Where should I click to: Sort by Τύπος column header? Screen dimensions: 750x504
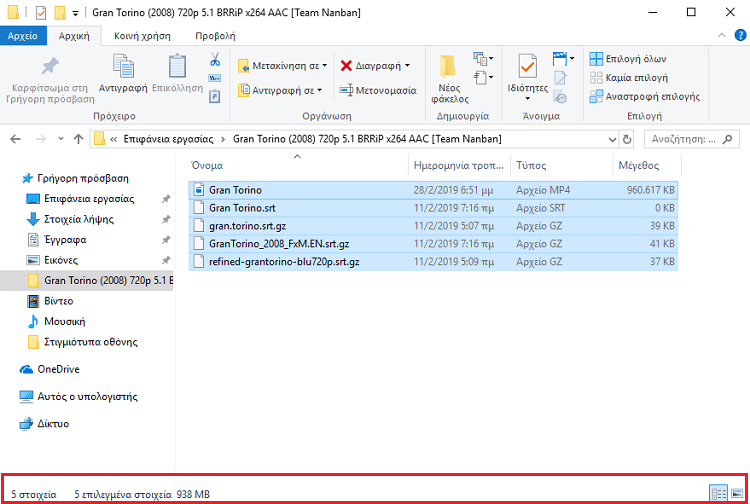(x=561, y=165)
